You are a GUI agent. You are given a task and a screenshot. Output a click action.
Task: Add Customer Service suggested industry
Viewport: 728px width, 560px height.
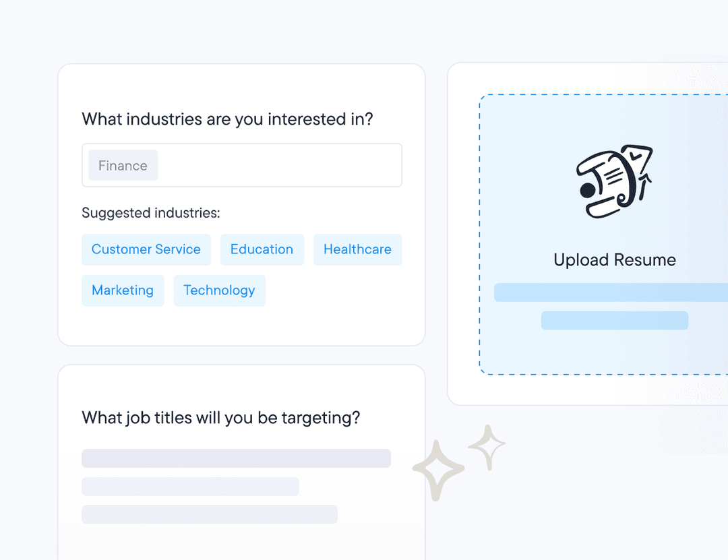[x=146, y=249]
